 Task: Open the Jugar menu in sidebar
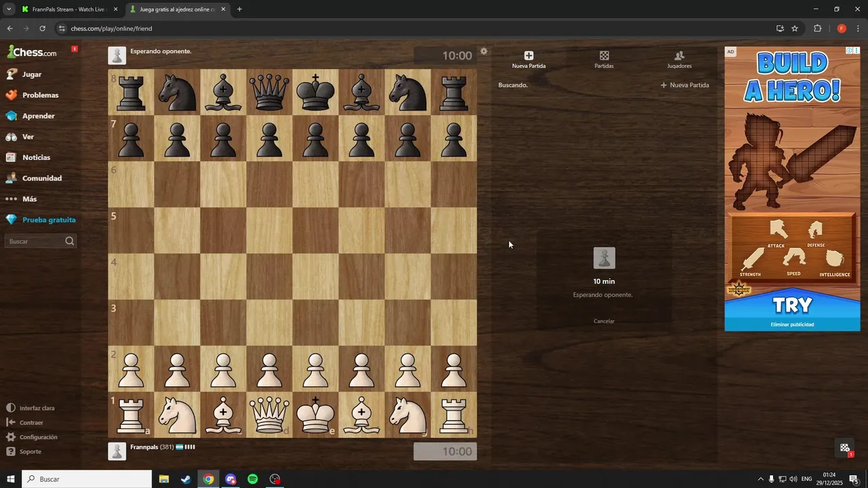(32, 75)
